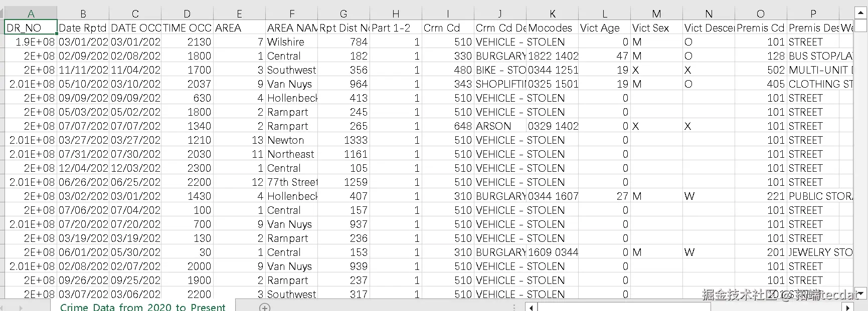Click vertical scrollbar up arrow
The width and height of the screenshot is (868, 311).
click(860, 13)
